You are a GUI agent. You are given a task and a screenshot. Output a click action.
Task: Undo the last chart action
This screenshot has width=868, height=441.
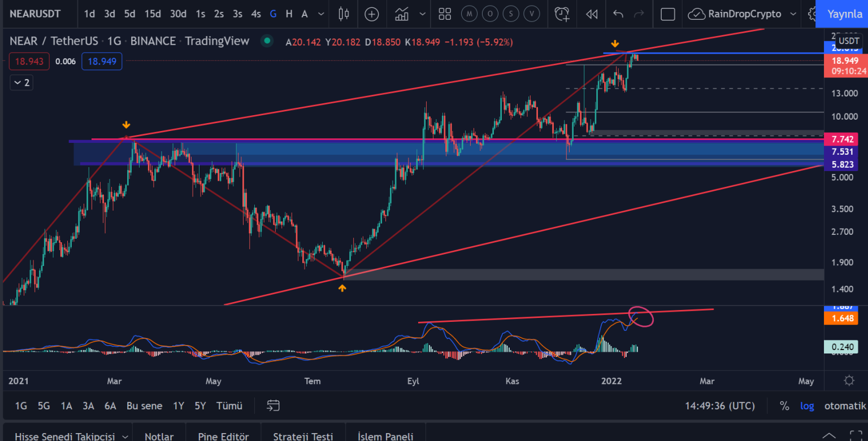(x=618, y=14)
